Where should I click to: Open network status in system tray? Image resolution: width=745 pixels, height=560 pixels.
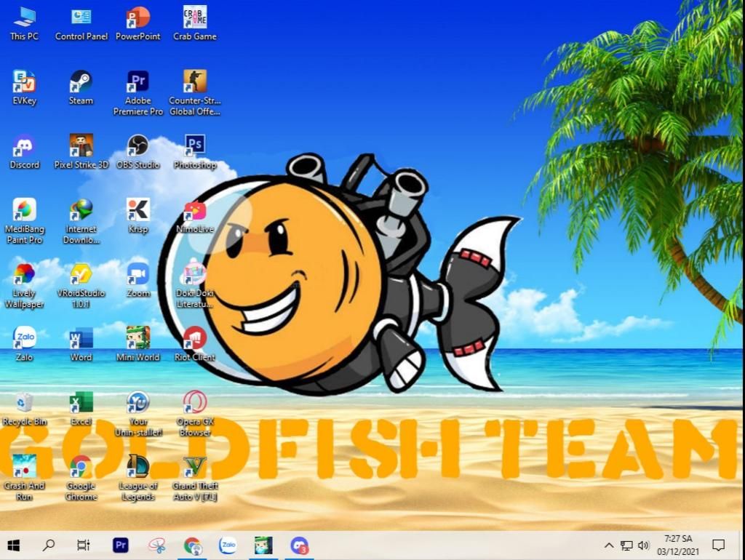[x=626, y=545]
